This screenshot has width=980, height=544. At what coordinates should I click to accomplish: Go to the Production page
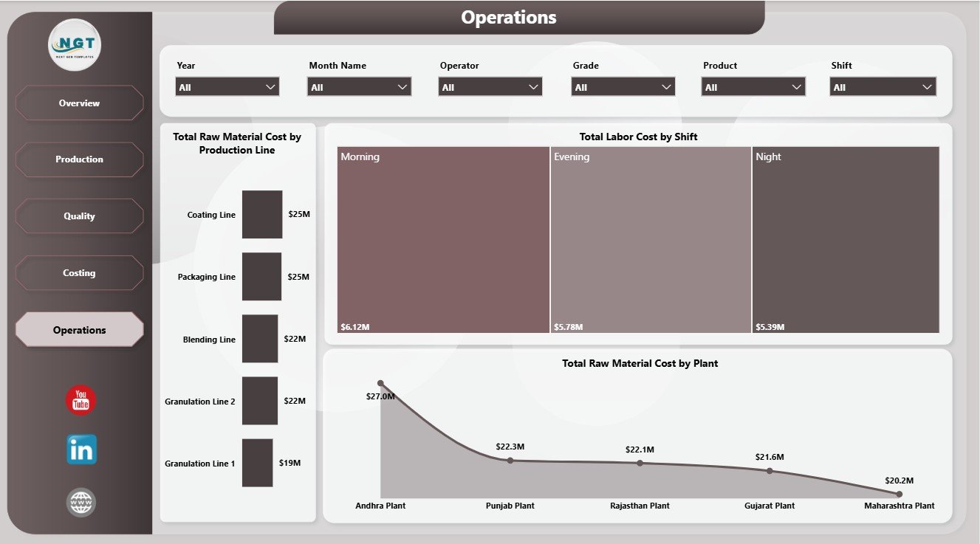(79, 159)
